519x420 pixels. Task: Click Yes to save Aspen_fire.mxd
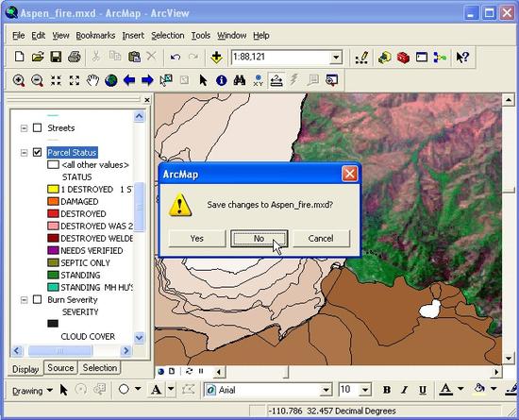[x=197, y=238]
